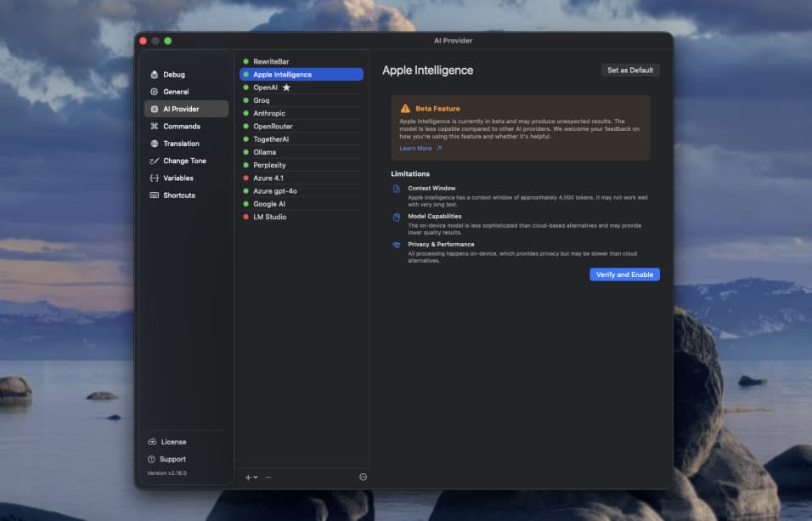812x521 pixels.
Task: Click the settings chevron at the bottom bar
Action: [x=363, y=477]
